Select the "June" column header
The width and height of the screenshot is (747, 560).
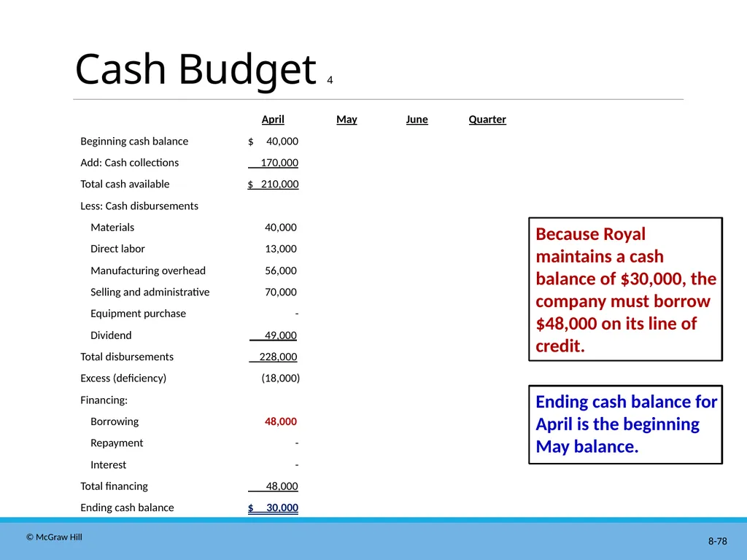tap(417, 119)
